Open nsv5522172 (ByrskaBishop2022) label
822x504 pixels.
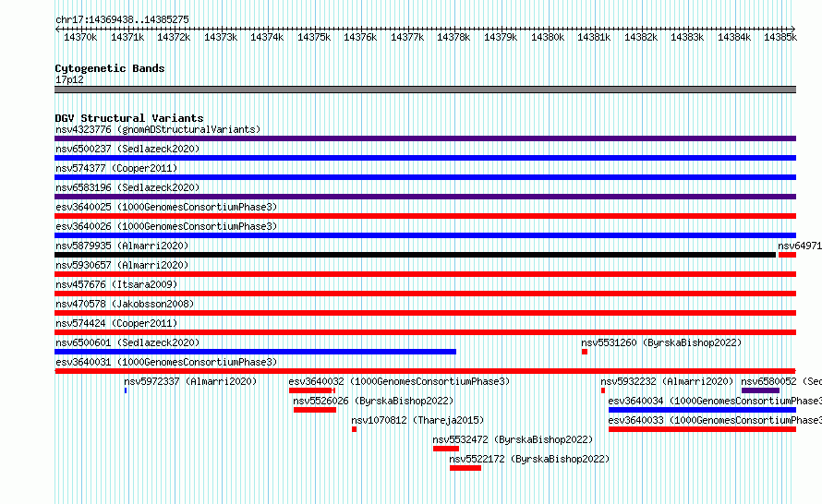(x=529, y=459)
